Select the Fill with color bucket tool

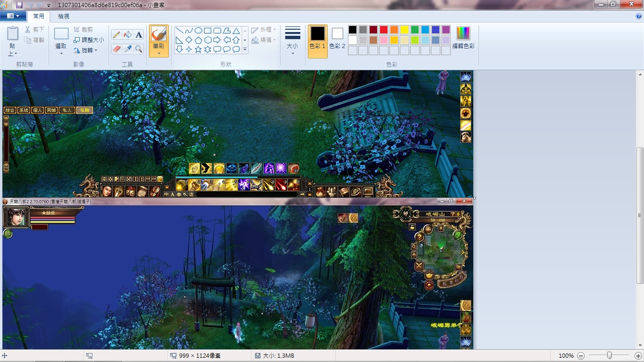click(128, 34)
